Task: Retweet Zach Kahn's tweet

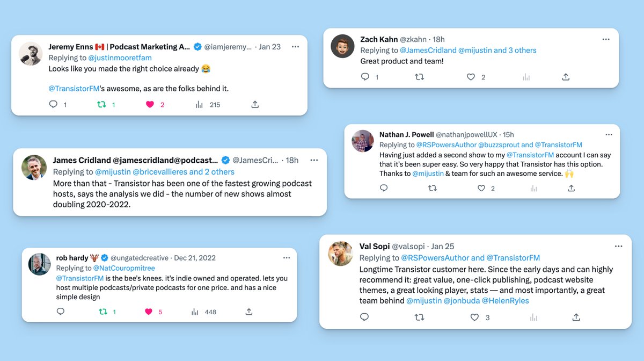Action: pyautogui.click(x=420, y=77)
